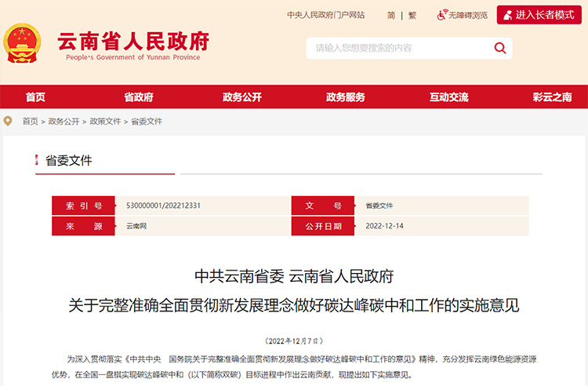
Task: Go to 首页 in main navigation
Action: point(35,97)
